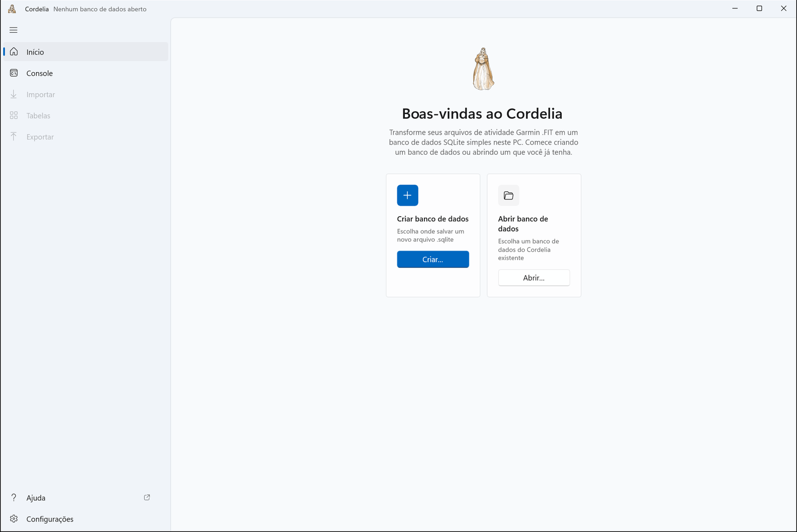Click the Tabelas label in sidebar
797x532 pixels.
(39, 116)
